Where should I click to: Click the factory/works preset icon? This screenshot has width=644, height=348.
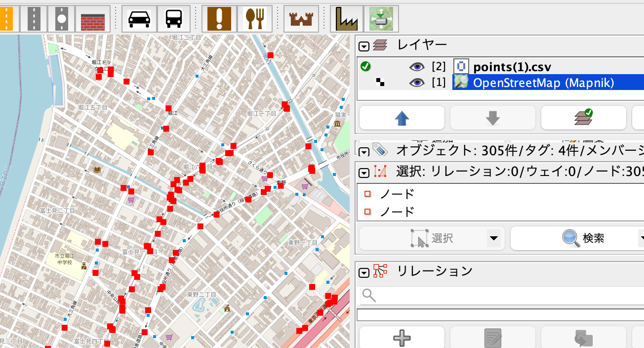point(346,18)
